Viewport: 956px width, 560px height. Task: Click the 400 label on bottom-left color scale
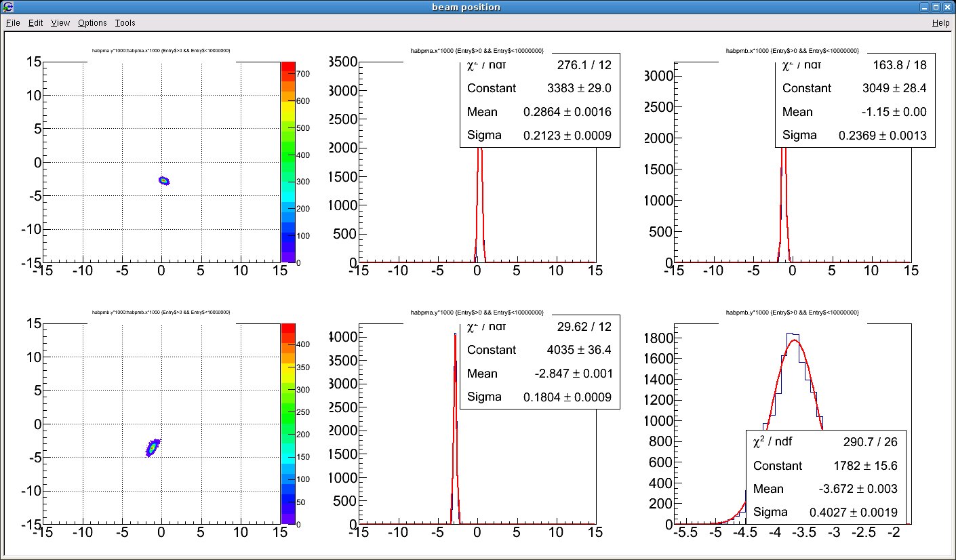point(302,344)
